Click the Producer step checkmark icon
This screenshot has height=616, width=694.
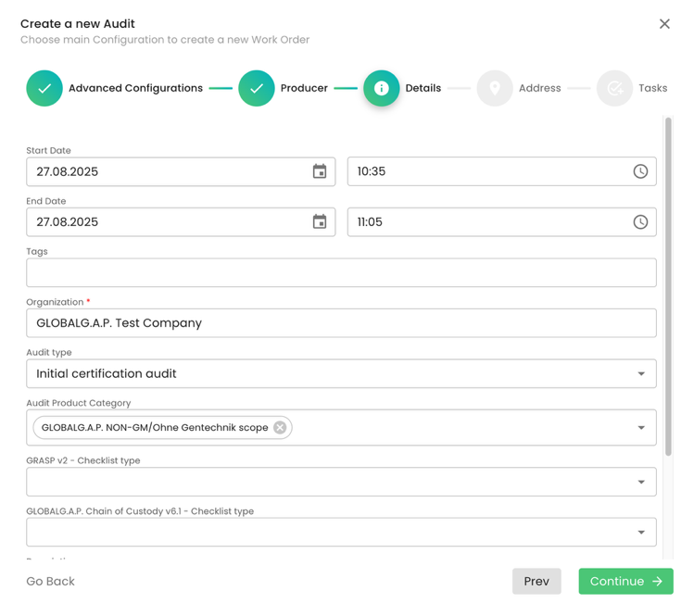(x=257, y=88)
